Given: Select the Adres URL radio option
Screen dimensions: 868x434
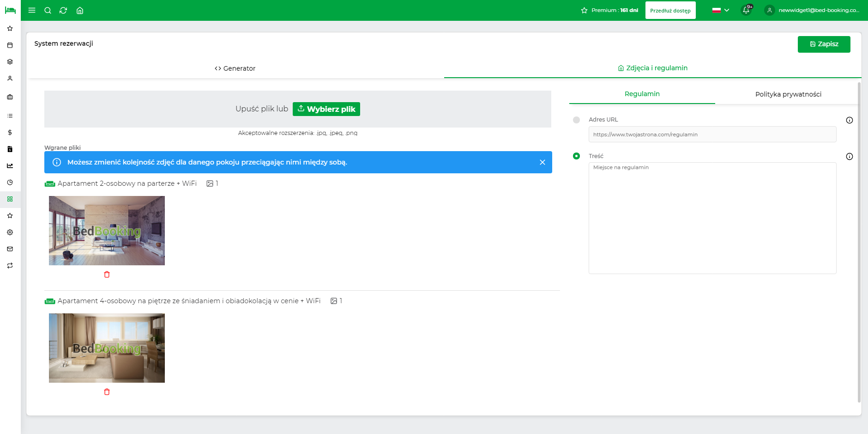Looking at the screenshot, I should [576, 120].
